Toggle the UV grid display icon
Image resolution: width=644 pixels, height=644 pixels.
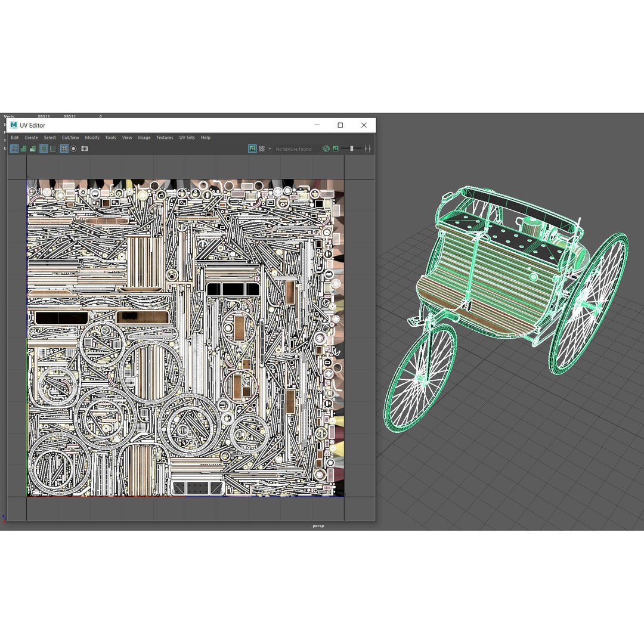(64, 148)
